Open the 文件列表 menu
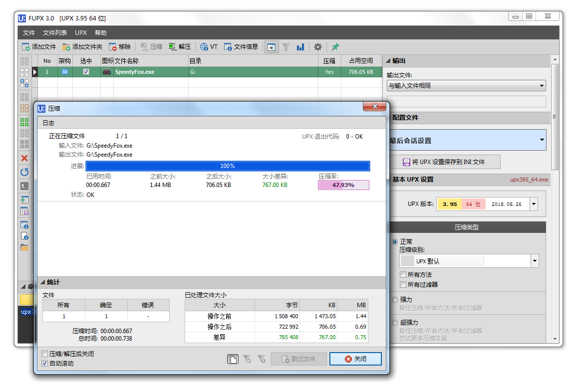582x392 pixels. pos(55,33)
